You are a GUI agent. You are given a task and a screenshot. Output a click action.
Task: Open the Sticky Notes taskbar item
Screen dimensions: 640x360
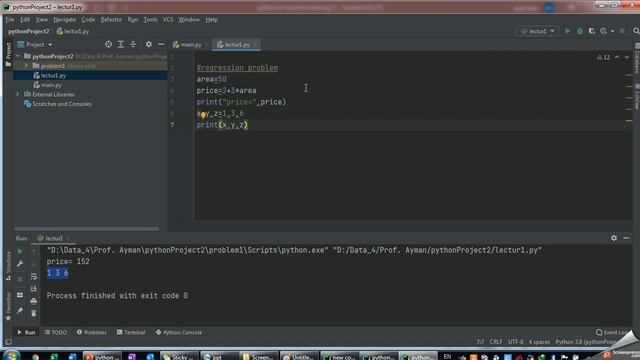179,357
